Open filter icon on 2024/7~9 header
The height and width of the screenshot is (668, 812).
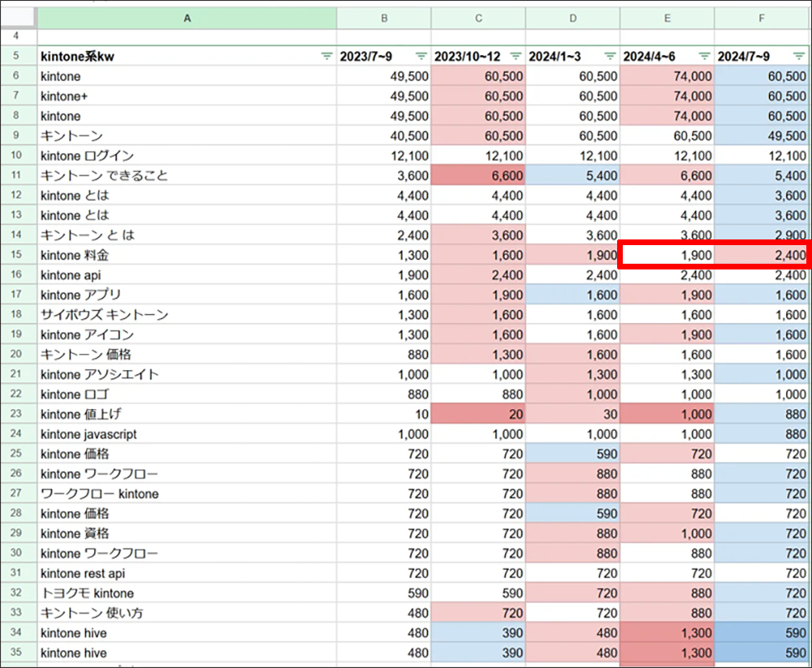pyautogui.click(x=799, y=56)
